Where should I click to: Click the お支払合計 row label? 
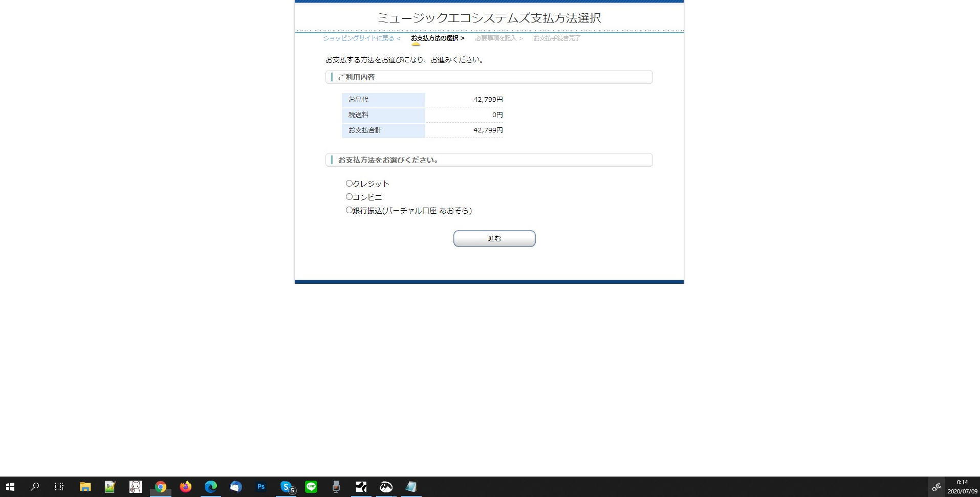pos(365,130)
